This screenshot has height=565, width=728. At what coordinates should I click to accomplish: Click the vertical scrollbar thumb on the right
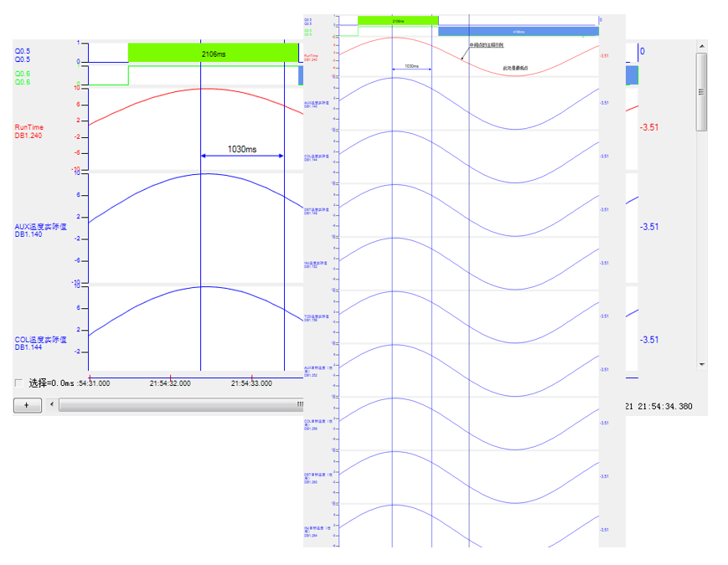(701, 92)
